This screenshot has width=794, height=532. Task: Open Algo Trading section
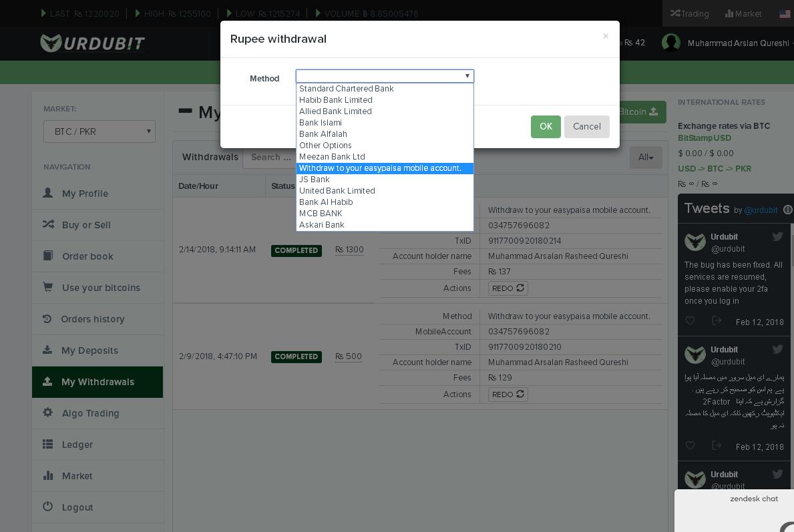click(x=91, y=413)
